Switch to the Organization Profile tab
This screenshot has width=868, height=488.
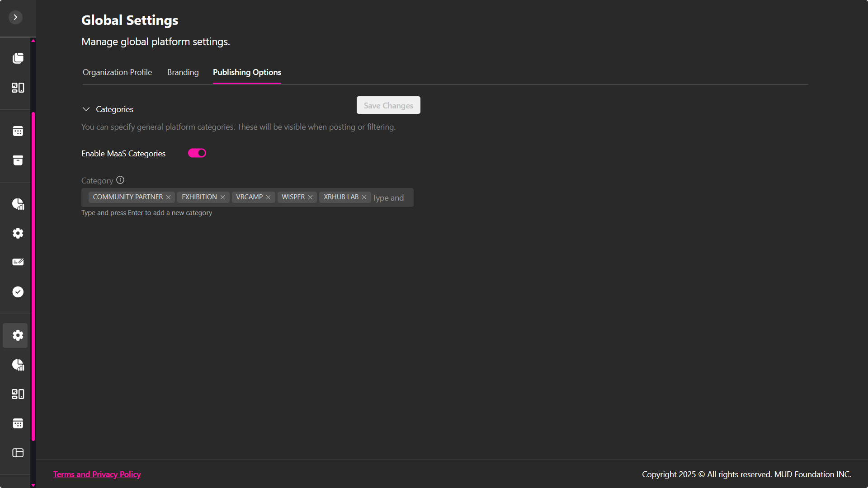pyautogui.click(x=117, y=72)
